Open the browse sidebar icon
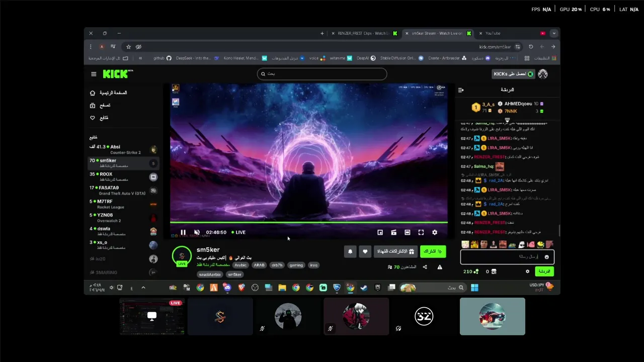644x362 pixels. [x=93, y=106]
